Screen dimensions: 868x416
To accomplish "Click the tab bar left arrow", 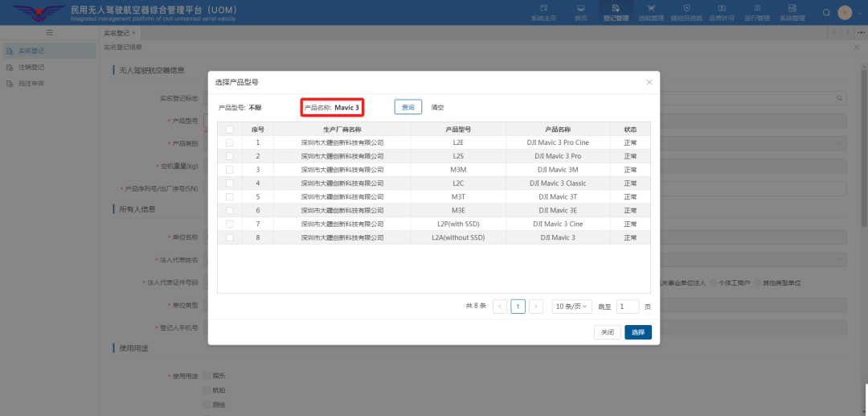I will 835,33.
